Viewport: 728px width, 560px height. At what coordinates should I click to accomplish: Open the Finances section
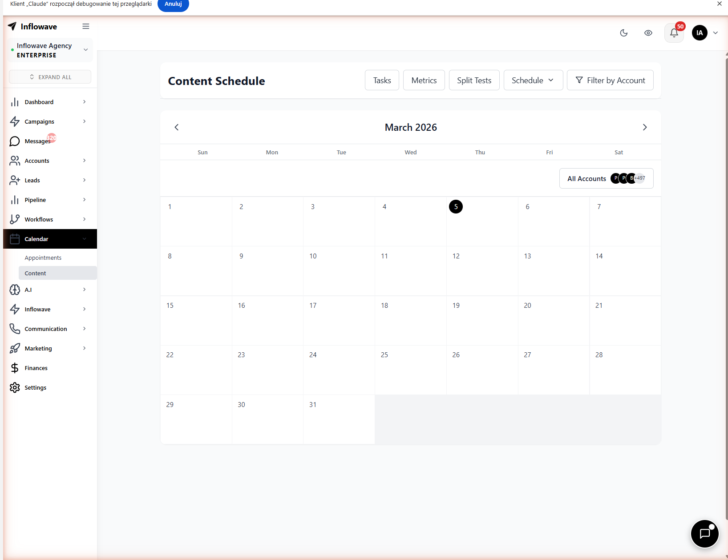36,368
